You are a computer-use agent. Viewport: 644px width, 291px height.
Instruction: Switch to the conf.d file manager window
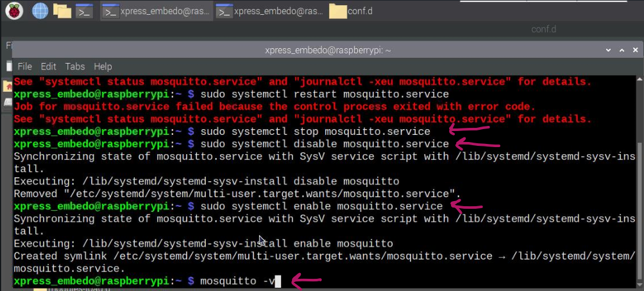[352, 12]
